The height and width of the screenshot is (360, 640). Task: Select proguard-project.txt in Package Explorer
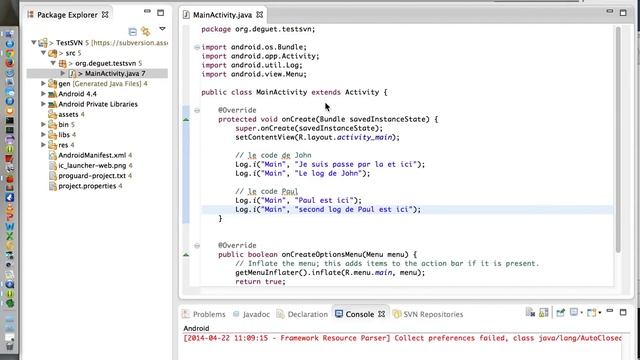tap(98, 176)
